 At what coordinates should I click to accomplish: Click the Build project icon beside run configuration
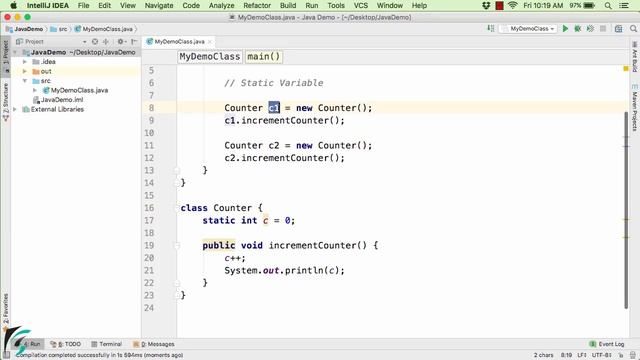click(x=491, y=29)
